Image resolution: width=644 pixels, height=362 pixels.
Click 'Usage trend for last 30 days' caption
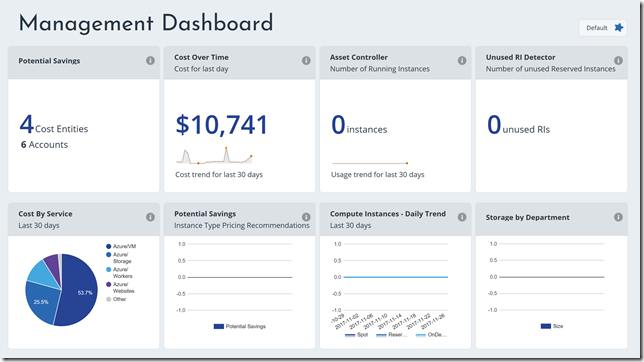point(377,175)
